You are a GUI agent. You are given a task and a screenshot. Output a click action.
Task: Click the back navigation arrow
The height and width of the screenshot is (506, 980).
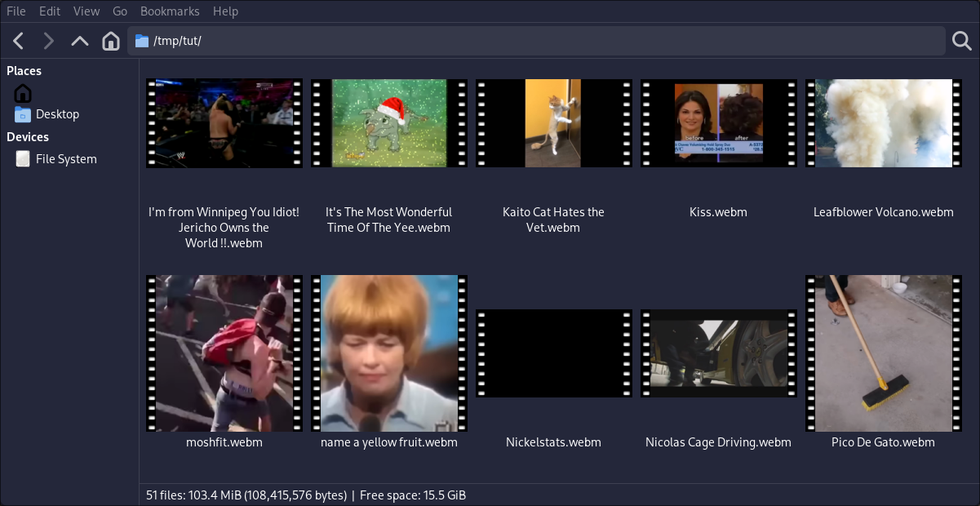tap(17, 40)
